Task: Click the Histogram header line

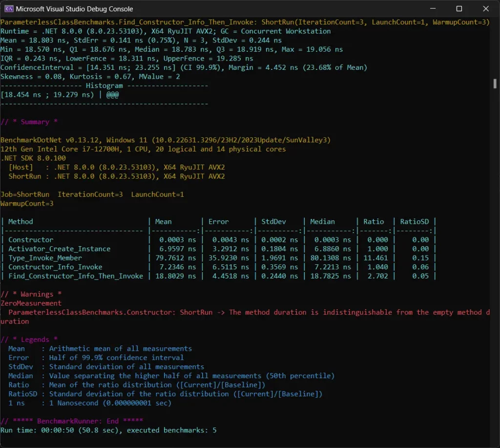Action: (x=104, y=85)
